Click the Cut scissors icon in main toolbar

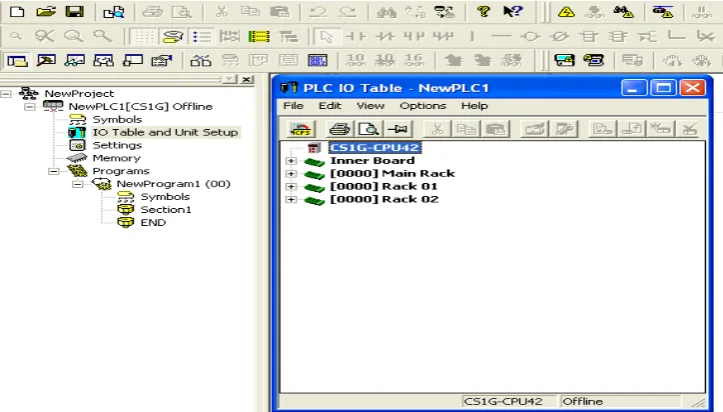(222, 11)
